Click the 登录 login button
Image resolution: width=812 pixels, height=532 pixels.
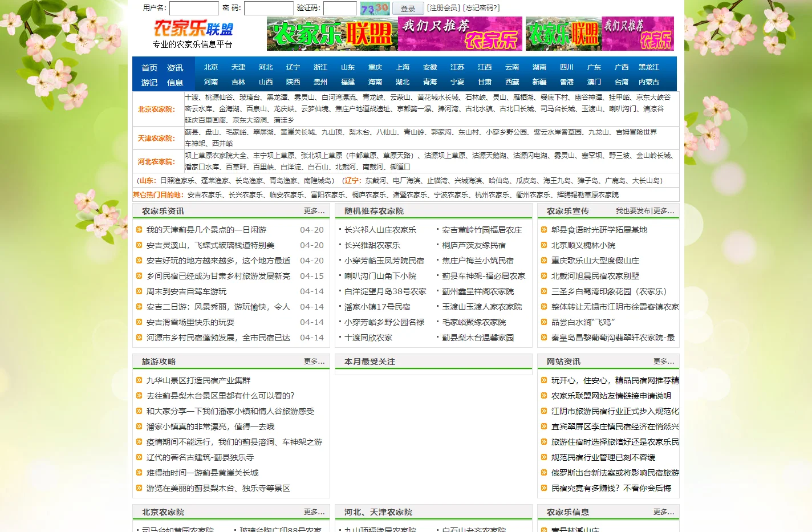[x=408, y=9]
